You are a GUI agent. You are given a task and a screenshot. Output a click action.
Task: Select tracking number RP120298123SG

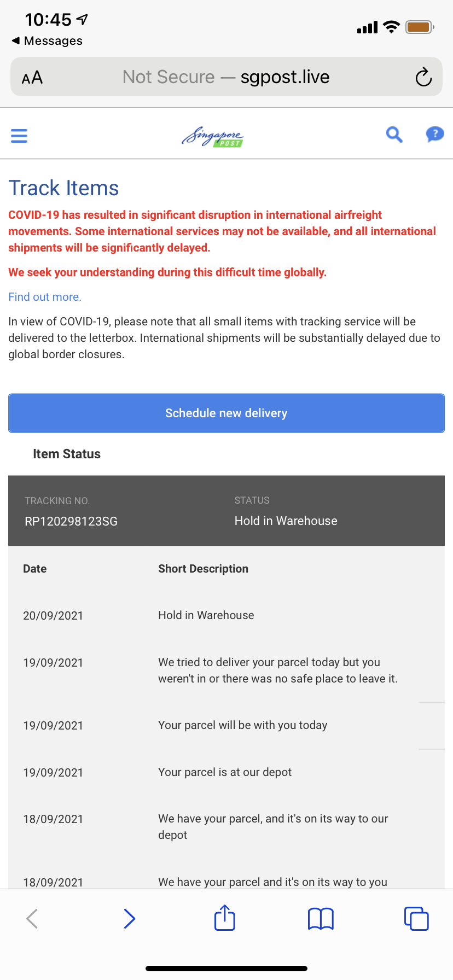pyautogui.click(x=71, y=521)
